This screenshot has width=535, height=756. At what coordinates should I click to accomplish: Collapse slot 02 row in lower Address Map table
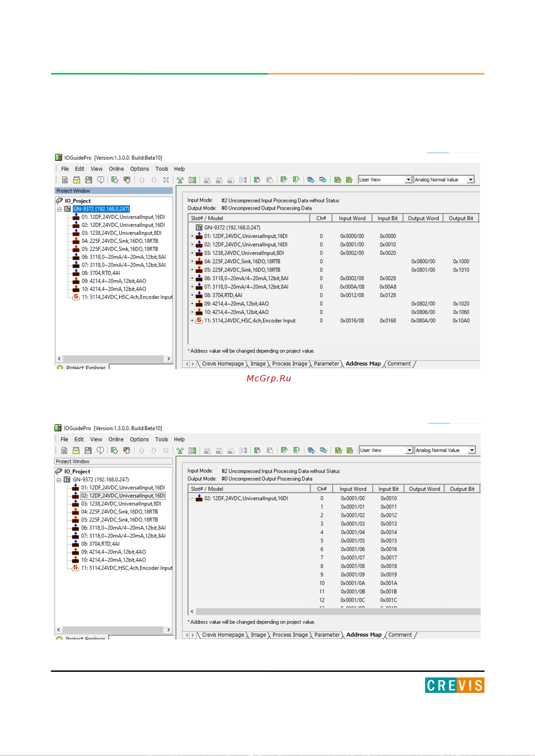[192, 498]
